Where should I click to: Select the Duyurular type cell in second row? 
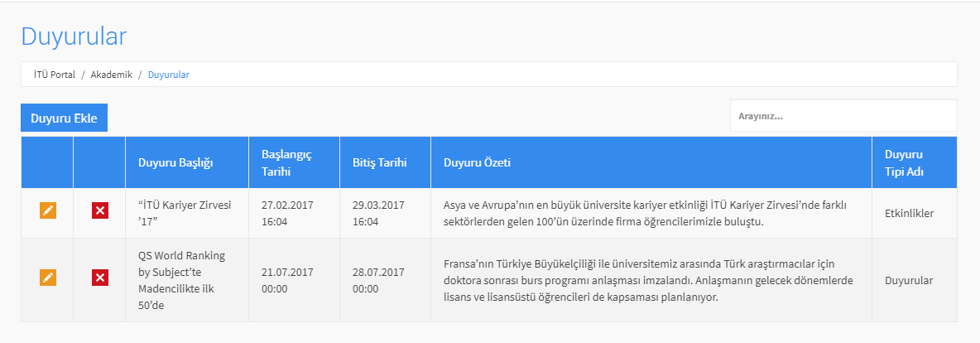[x=909, y=280]
